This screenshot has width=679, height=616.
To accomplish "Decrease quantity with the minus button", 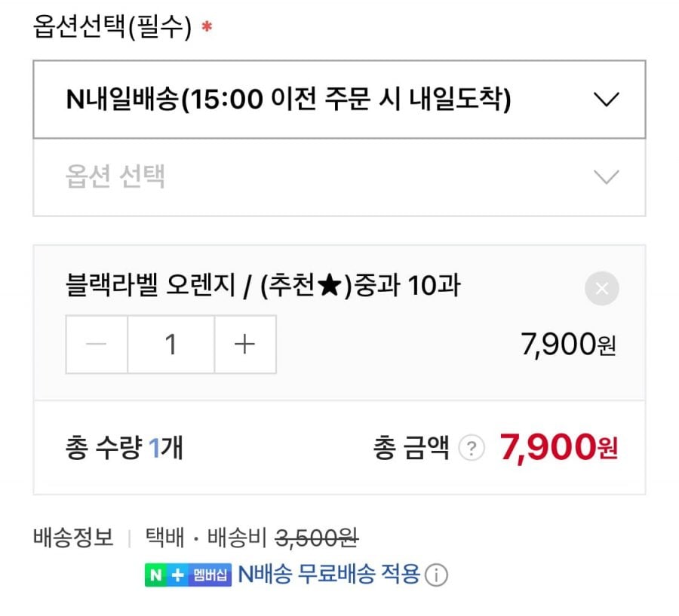I will (x=97, y=345).
